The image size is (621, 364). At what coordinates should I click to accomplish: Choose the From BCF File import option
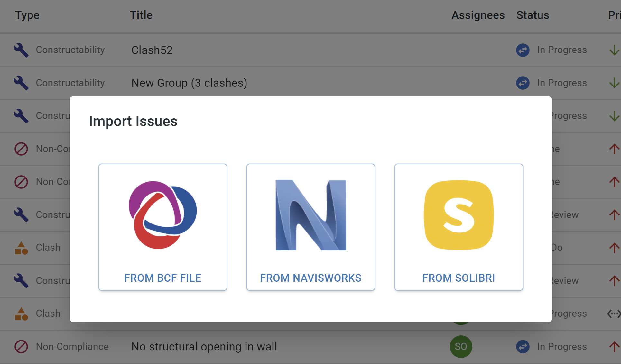(x=163, y=227)
